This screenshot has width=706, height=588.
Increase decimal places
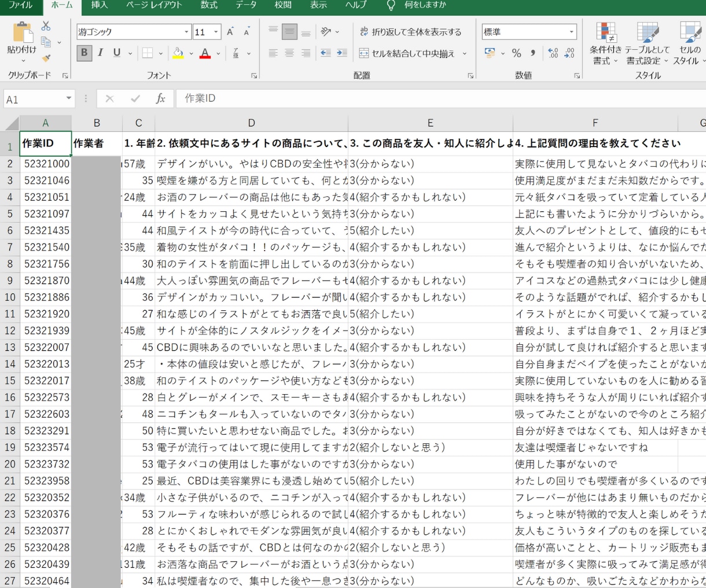click(553, 53)
